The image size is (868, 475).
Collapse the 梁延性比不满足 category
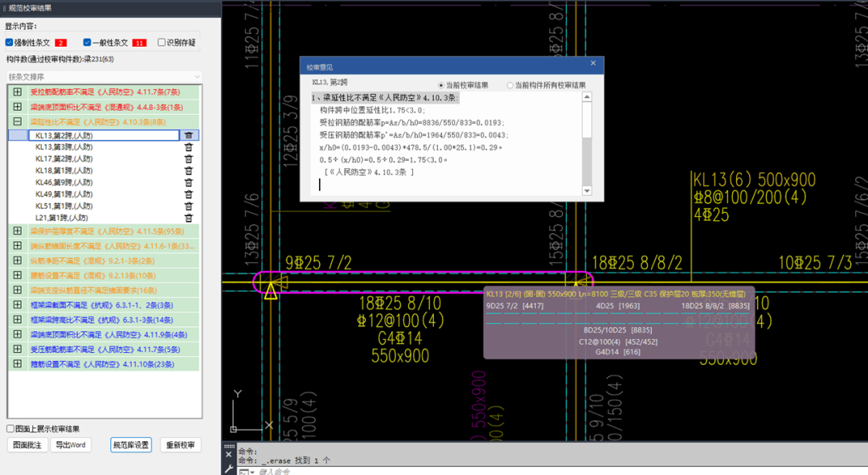(x=18, y=123)
